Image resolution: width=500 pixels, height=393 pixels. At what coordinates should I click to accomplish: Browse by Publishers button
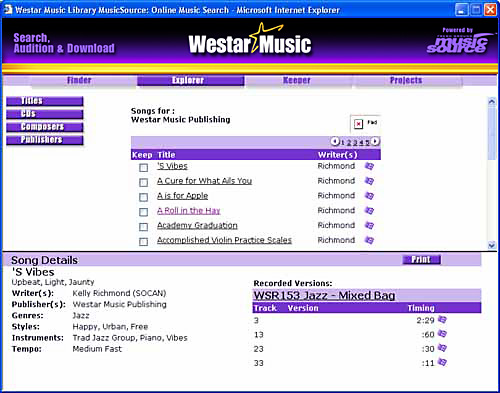pos(45,140)
